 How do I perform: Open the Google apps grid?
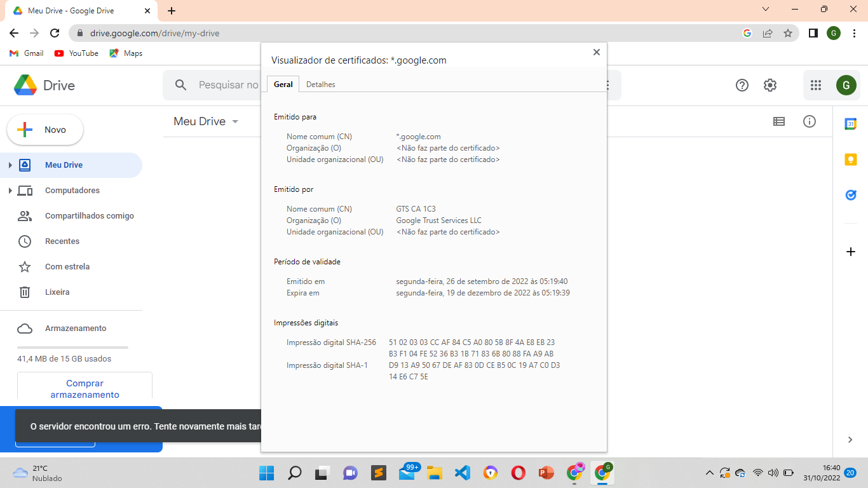tap(816, 85)
